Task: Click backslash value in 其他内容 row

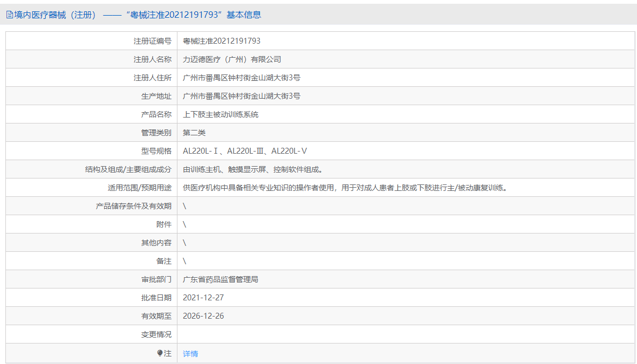Action: [x=184, y=243]
